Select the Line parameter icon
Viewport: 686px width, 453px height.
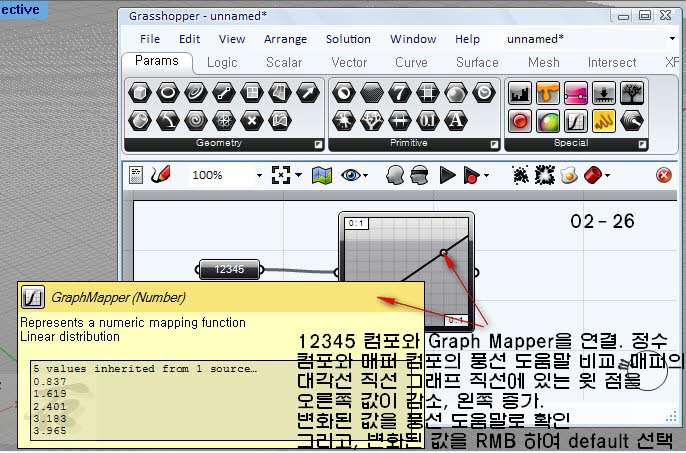(224, 93)
